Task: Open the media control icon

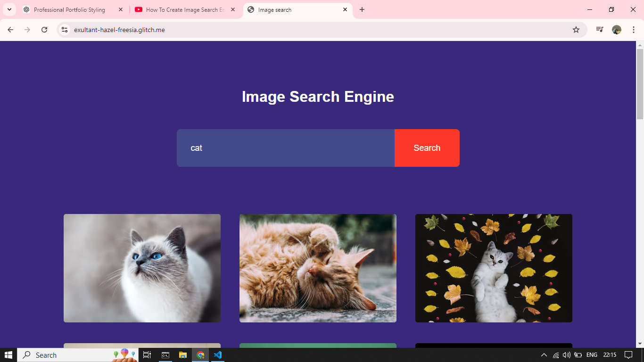Action: [600, 30]
